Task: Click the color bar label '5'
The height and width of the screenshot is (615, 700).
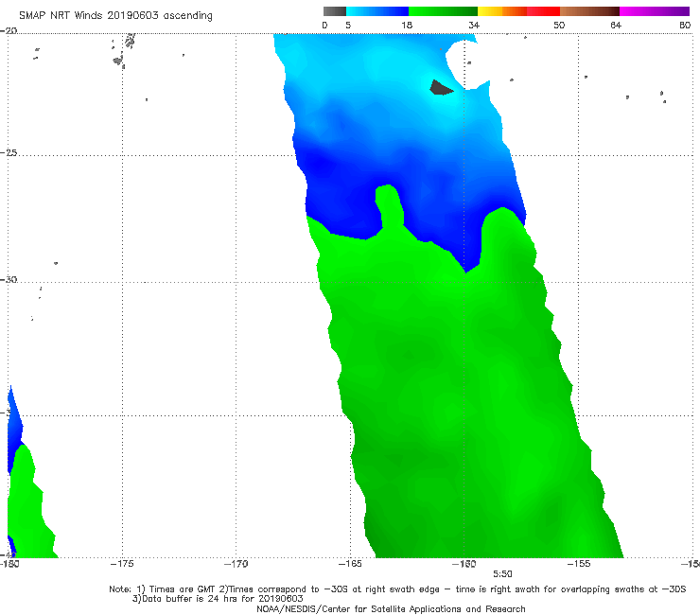Action: [x=348, y=25]
